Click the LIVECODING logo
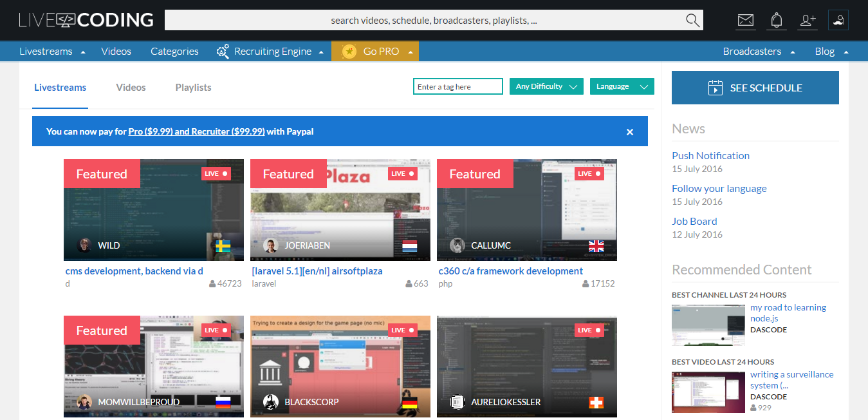This screenshot has height=420, width=868. click(87, 19)
